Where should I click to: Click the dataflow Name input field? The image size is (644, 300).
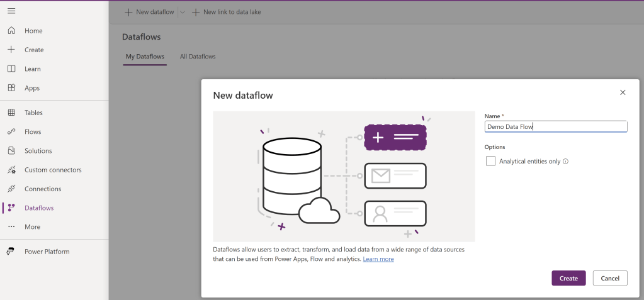556,126
